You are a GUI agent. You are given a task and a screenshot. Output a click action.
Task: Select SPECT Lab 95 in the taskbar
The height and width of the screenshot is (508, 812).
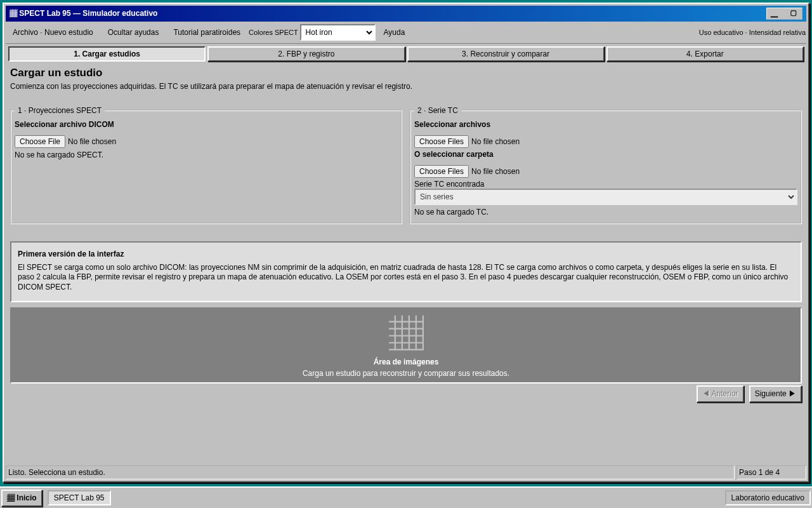tap(79, 498)
